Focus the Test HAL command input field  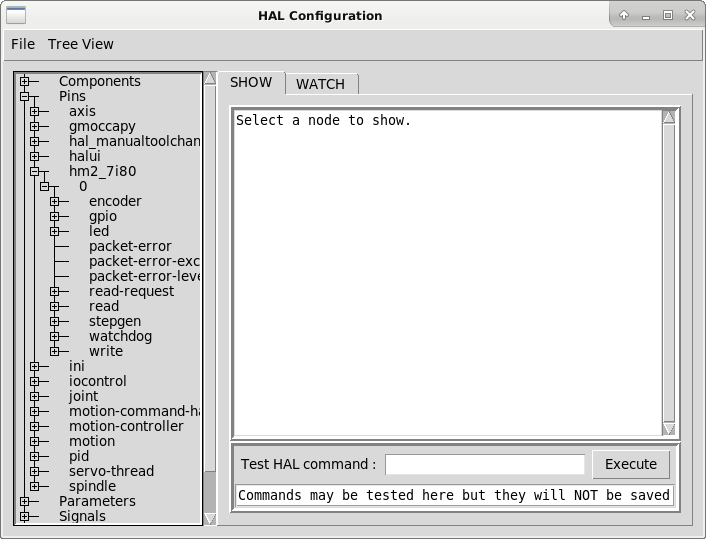point(485,464)
